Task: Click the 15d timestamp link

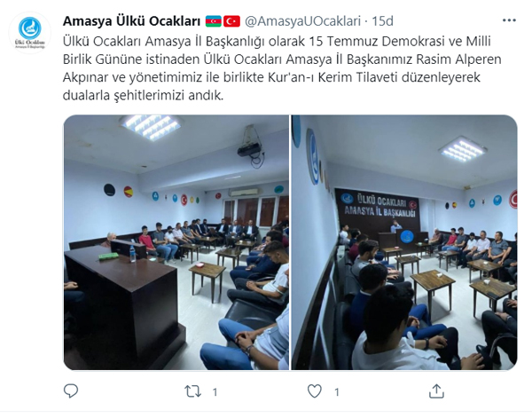Action: pyautogui.click(x=383, y=21)
